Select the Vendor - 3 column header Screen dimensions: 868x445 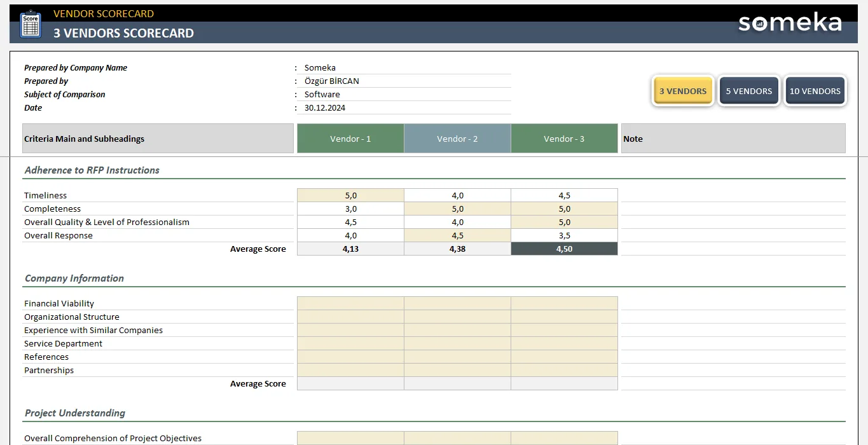[564, 139]
